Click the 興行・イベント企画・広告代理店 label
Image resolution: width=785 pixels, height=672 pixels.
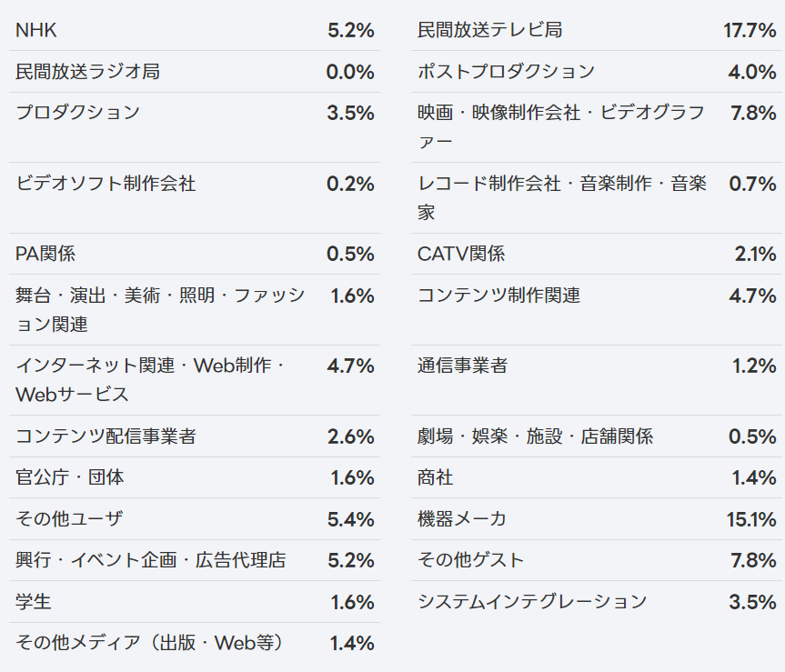click(x=151, y=560)
